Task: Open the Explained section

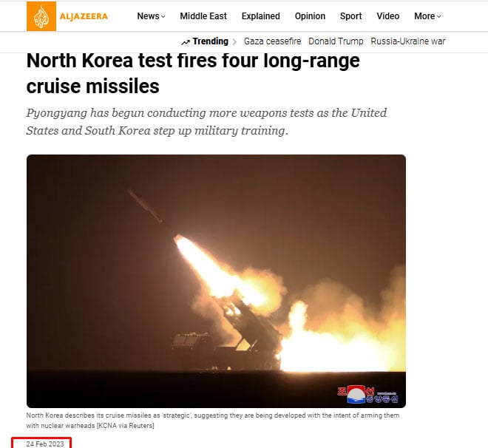Action: coord(261,16)
